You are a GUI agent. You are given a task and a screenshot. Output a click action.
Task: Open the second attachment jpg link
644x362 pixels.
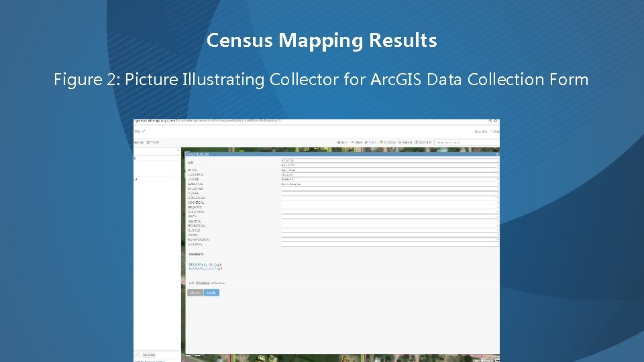point(204,269)
